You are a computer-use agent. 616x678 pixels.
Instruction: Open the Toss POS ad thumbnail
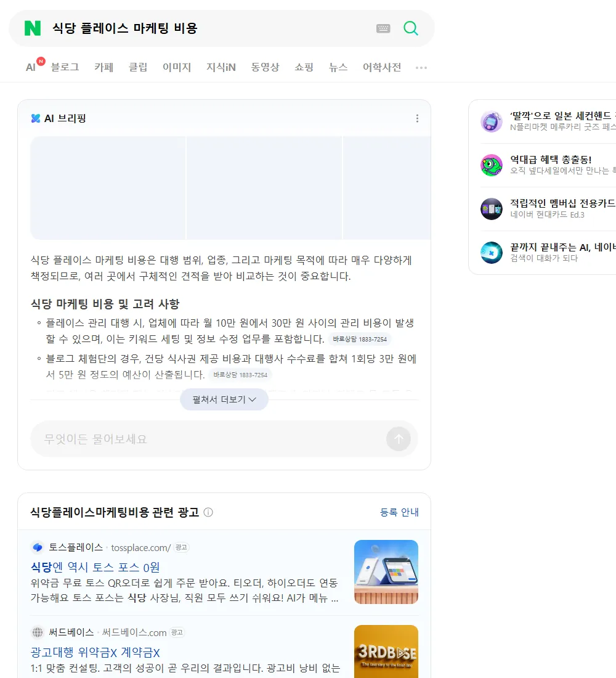click(x=386, y=571)
